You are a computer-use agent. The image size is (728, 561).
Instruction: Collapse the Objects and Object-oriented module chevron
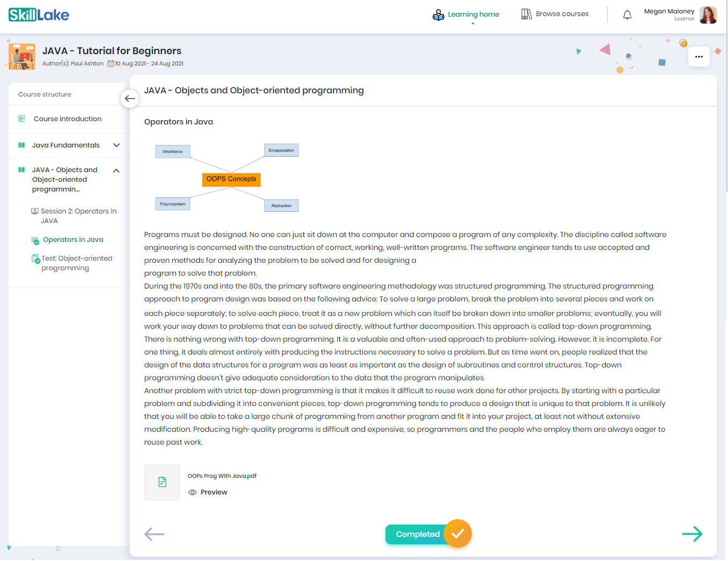click(x=116, y=171)
